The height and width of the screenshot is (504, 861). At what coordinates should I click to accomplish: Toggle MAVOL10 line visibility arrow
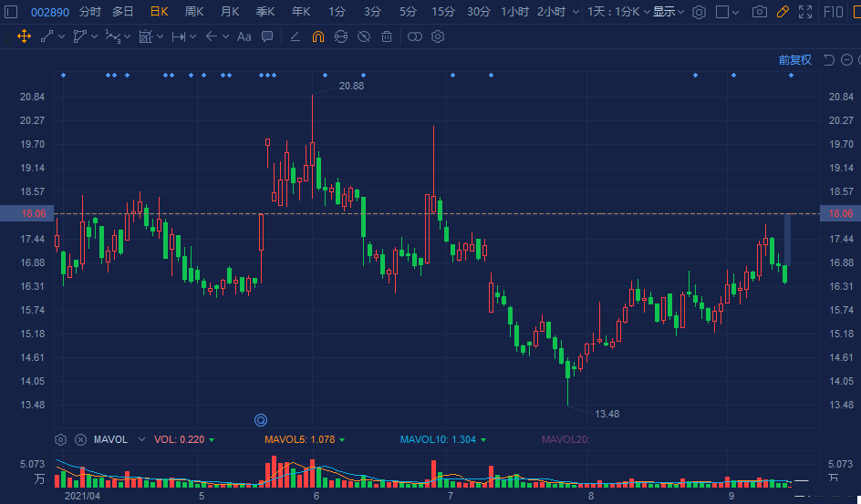[483, 440]
